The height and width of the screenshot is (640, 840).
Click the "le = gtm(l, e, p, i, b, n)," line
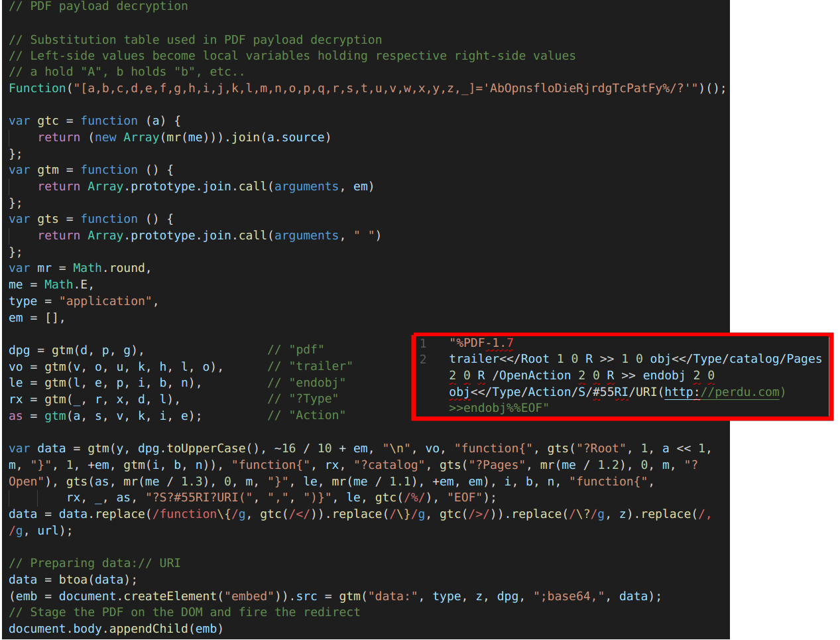[x=105, y=383]
